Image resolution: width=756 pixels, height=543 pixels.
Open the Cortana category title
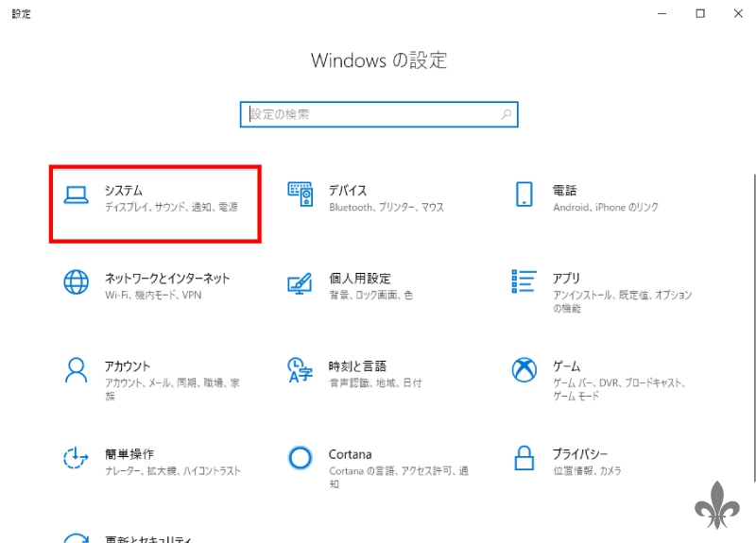350,454
